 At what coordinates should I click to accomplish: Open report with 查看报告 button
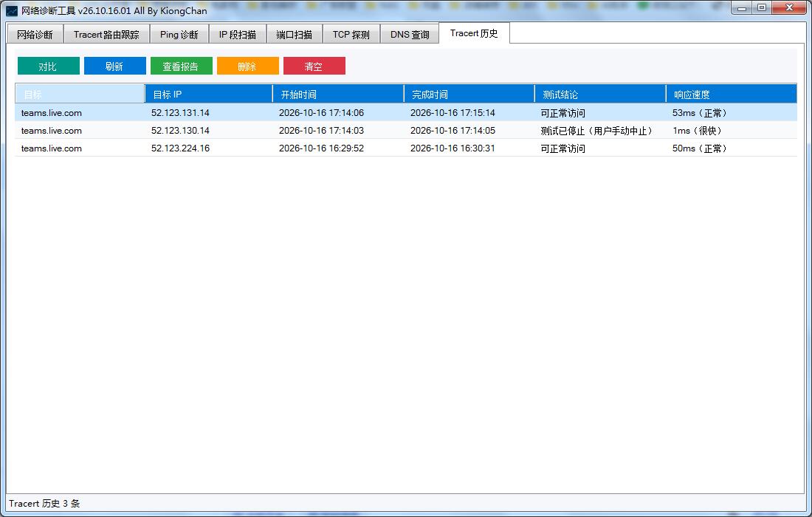click(x=182, y=66)
